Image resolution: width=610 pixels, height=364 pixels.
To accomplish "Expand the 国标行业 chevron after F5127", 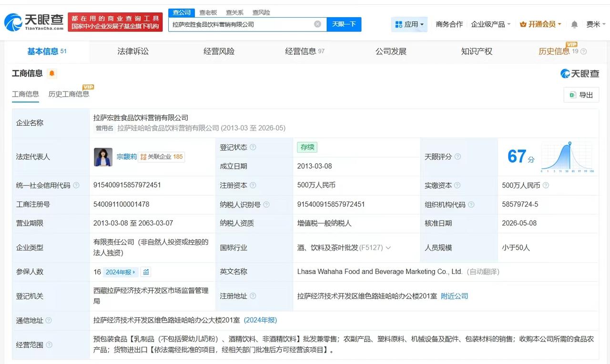I will [x=388, y=248].
